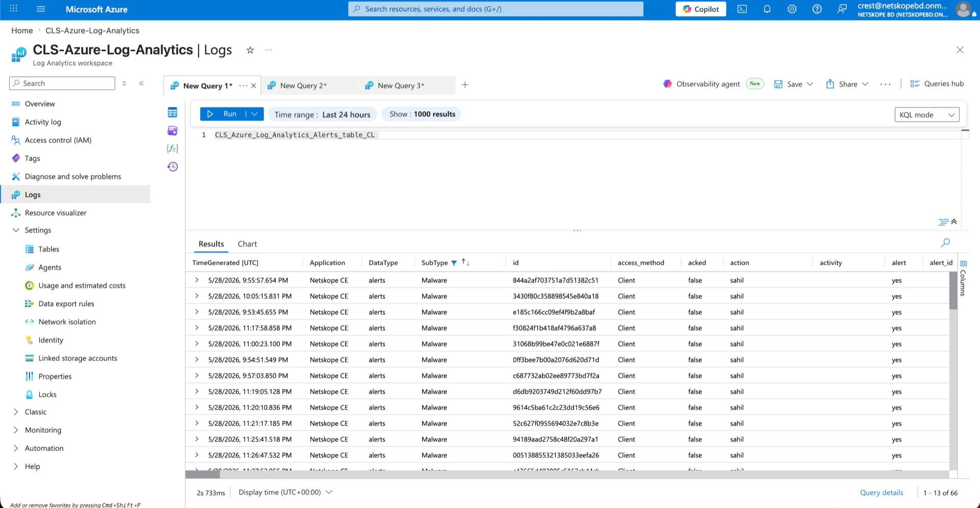The height and width of the screenshot is (508, 980).
Task: Go to Home breadcrumb
Action: (x=22, y=31)
